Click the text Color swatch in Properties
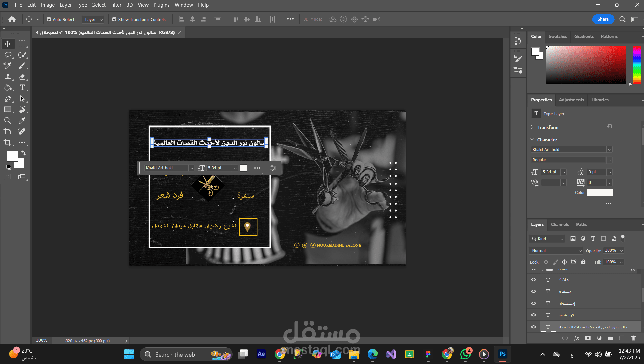The width and height of the screenshot is (644, 364). coord(600,192)
